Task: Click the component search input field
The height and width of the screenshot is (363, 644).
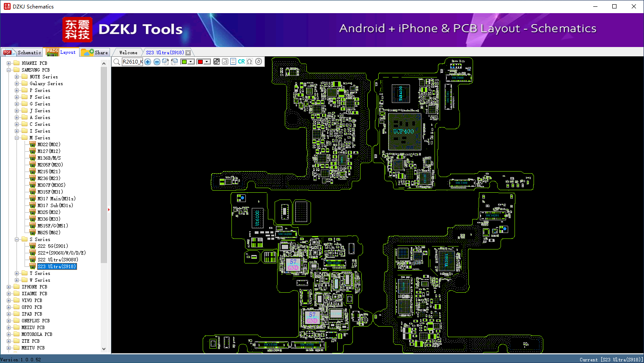Action: (x=132, y=62)
